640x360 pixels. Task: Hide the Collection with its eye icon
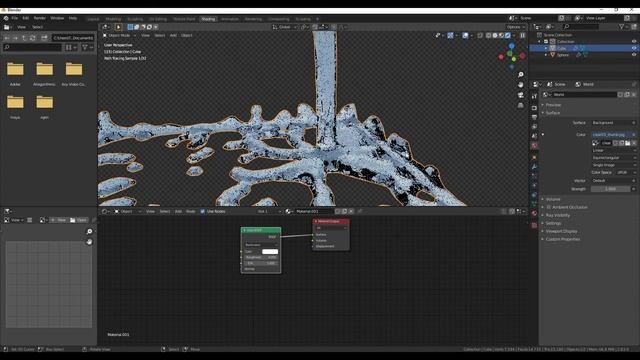(x=634, y=42)
